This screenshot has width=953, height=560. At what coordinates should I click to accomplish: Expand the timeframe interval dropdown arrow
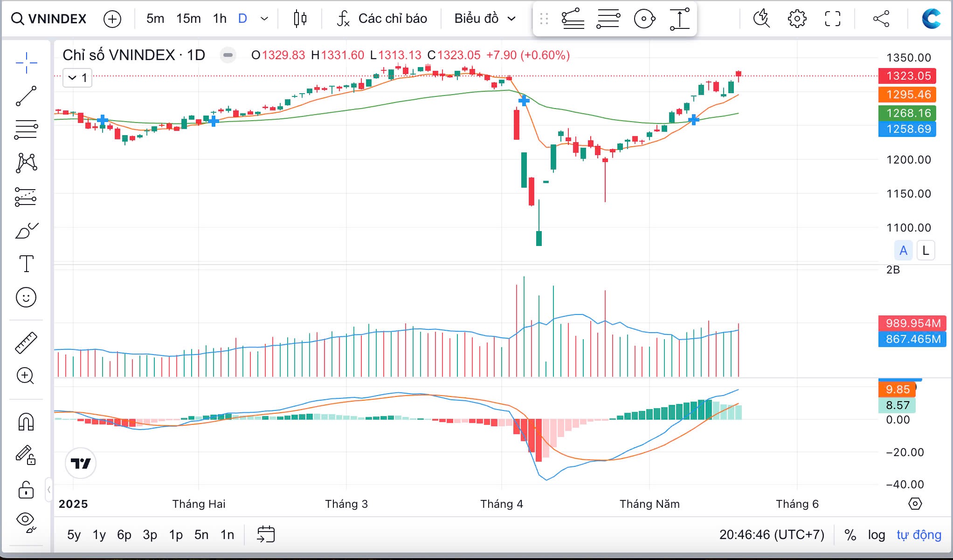coord(264,19)
